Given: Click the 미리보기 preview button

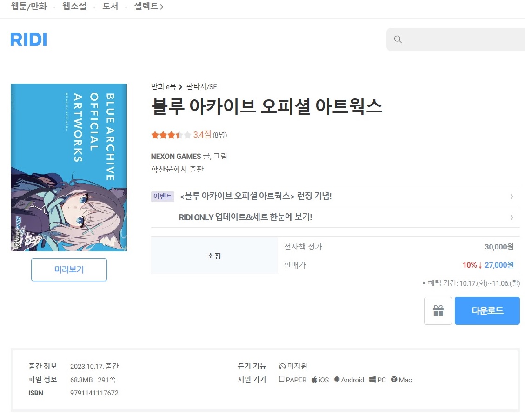Looking at the screenshot, I should pos(69,270).
